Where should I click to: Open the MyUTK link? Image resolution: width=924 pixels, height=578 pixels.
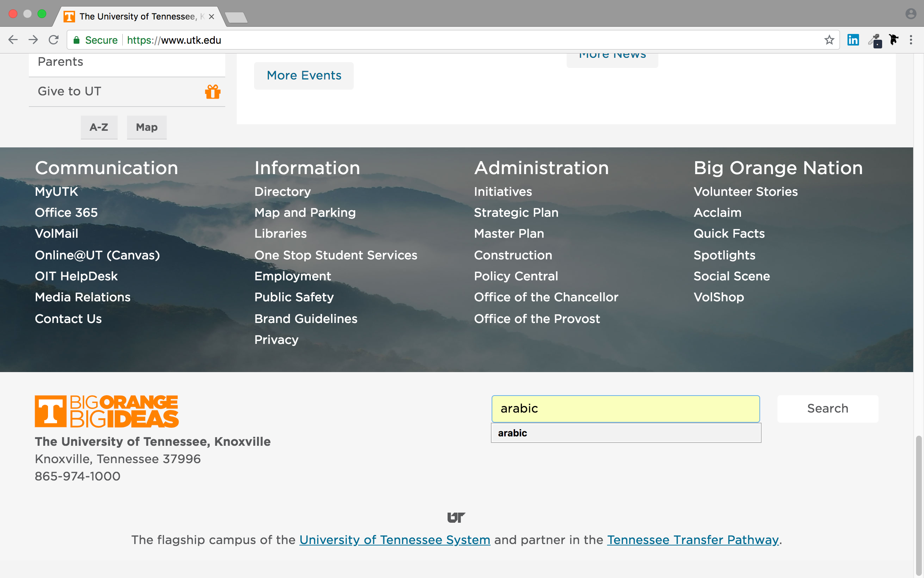[x=57, y=191]
